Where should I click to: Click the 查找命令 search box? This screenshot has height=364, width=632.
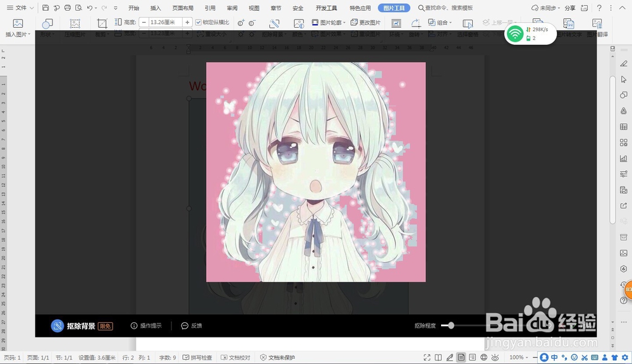(x=445, y=8)
